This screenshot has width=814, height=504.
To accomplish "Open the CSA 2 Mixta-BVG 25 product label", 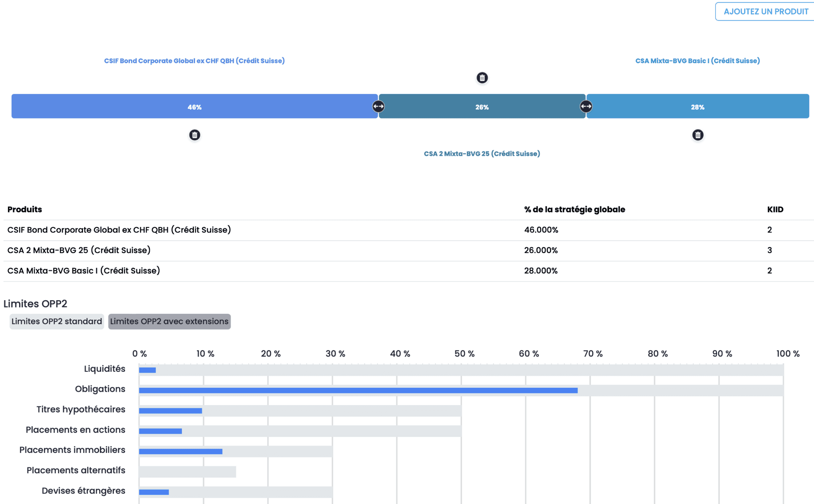I will [482, 154].
